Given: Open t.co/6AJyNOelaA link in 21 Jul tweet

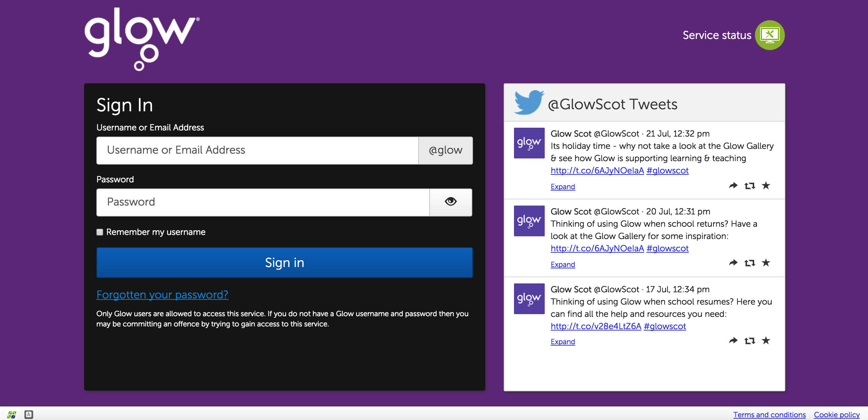Looking at the screenshot, I should click(597, 170).
